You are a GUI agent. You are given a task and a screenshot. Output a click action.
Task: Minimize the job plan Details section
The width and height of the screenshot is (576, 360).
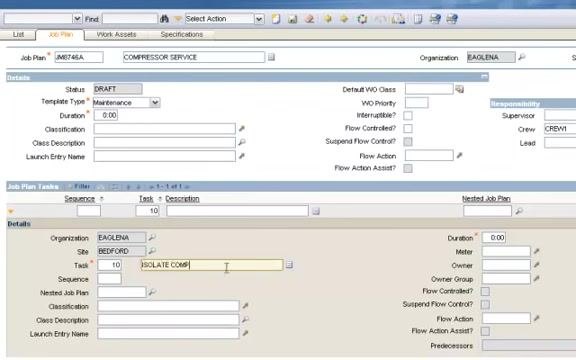[485, 76]
